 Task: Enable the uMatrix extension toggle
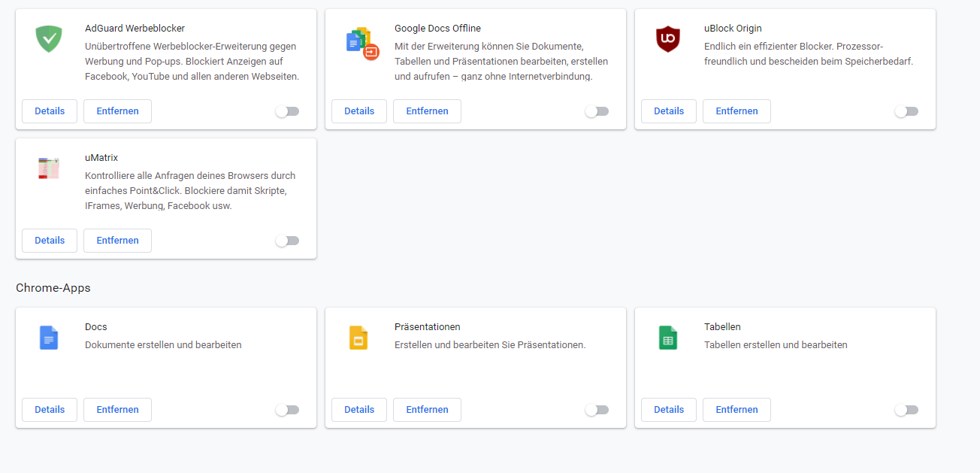pos(287,241)
